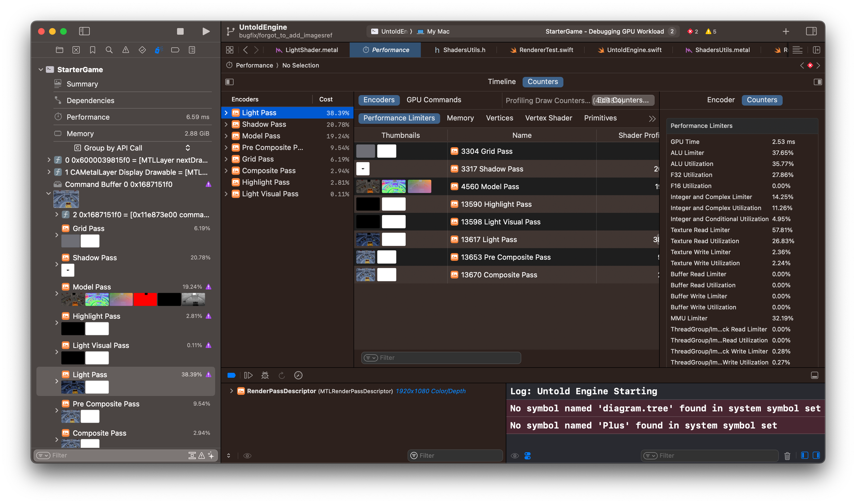Collapse the StarterGame tree root
The height and width of the screenshot is (504, 856).
pos(41,70)
